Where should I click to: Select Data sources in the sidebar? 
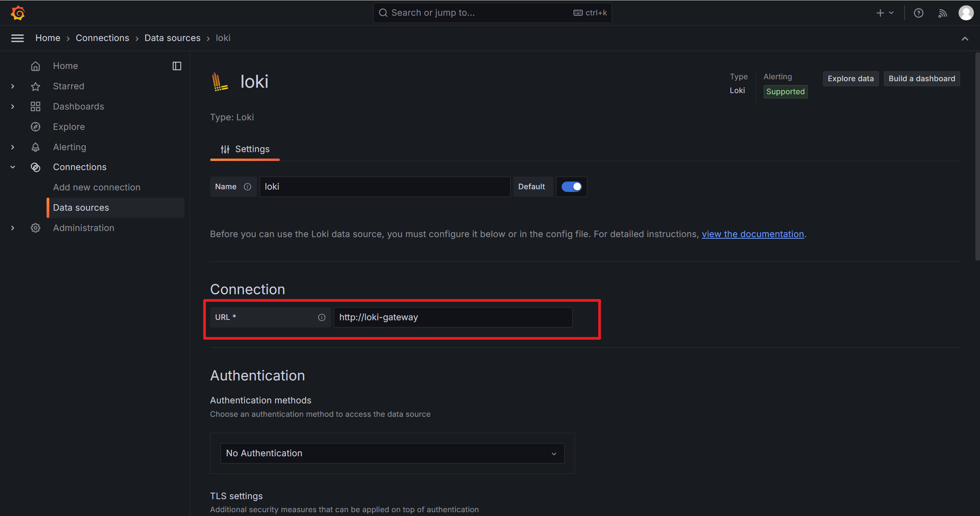[x=116, y=208]
